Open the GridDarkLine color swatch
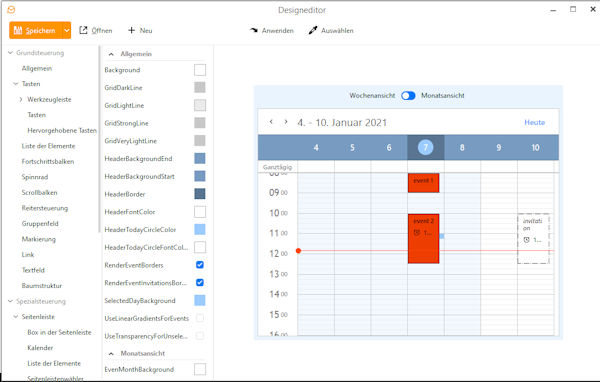Image resolution: width=600 pixels, height=382 pixels. pyautogui.click(x=200, y=88)
